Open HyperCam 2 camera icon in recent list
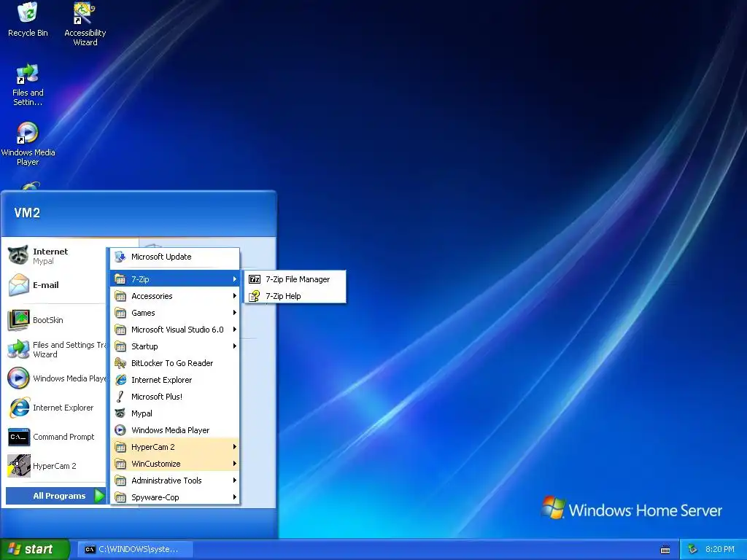 [x=18, y=466]
